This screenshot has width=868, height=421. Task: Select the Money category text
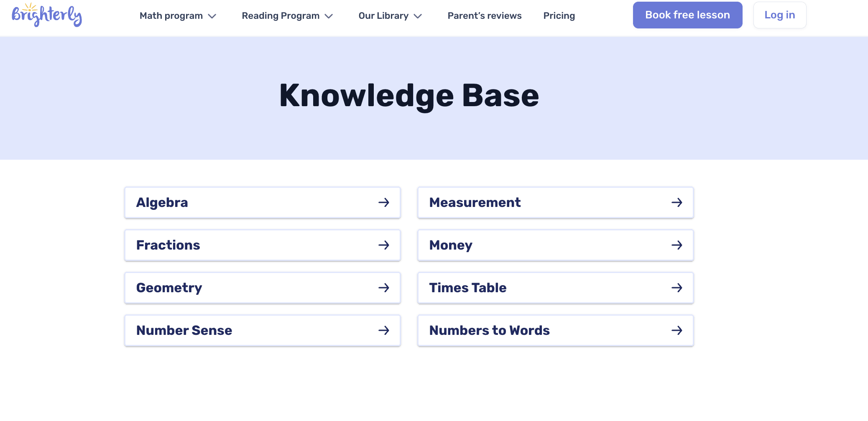tap(451, 245)
